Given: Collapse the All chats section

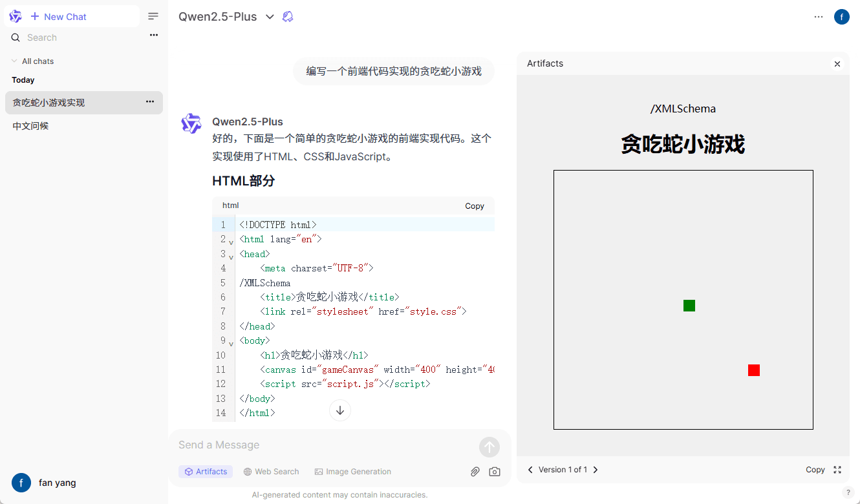Looking at the screenshot, I should click(x=34, y=61).
